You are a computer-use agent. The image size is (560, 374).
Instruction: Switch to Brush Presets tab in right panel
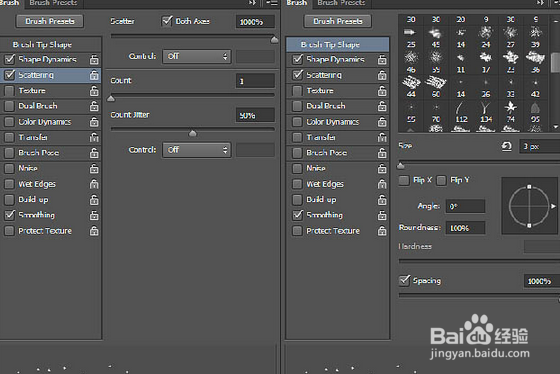click(x=341, y=3)
